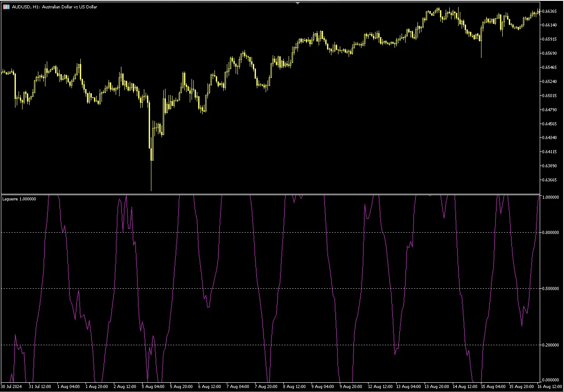Click the 16 Aug 12:00 time label

tap(549, 387)
